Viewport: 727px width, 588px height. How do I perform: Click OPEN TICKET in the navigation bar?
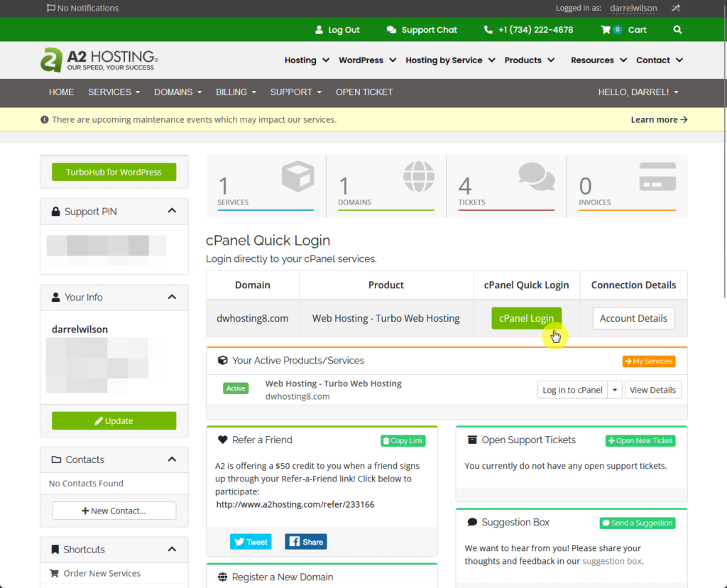[364, 92]
